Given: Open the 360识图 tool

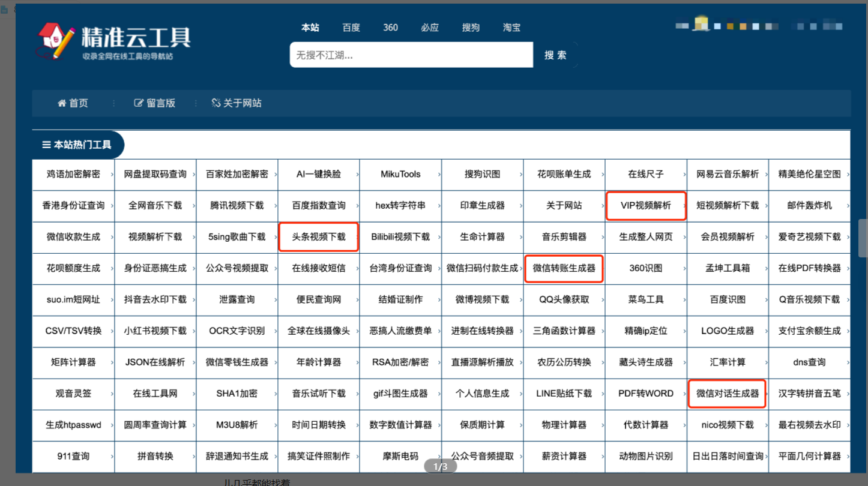Looking at the screenshot, I should 646,268.
